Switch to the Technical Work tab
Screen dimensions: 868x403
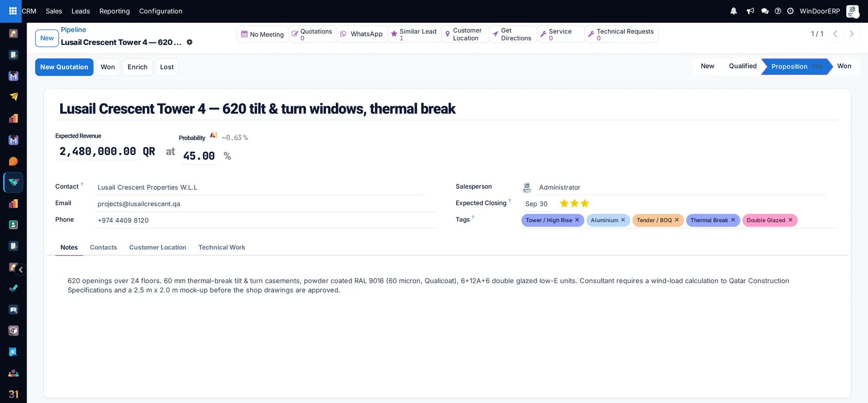coord(222,247)
